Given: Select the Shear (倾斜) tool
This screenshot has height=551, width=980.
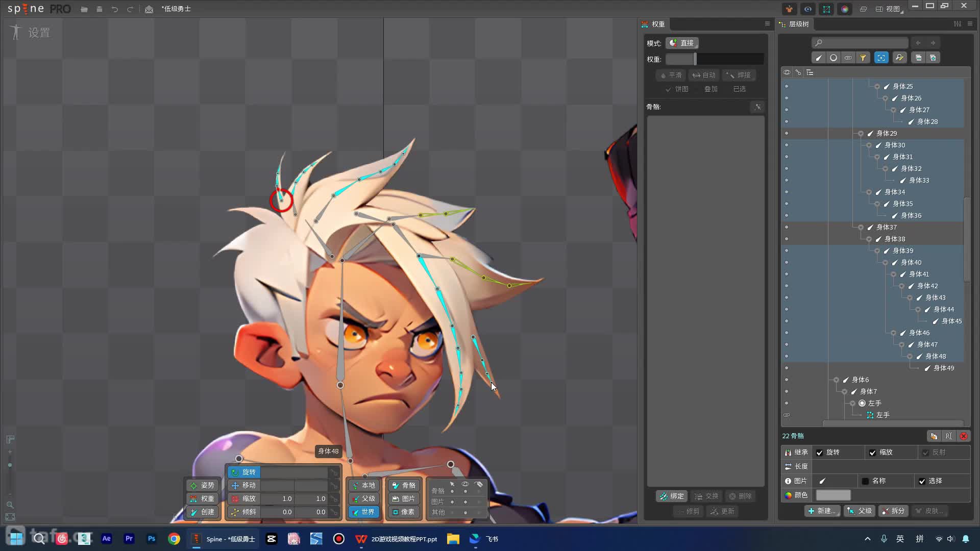Looking at the screenshot, I should (244, 512).
